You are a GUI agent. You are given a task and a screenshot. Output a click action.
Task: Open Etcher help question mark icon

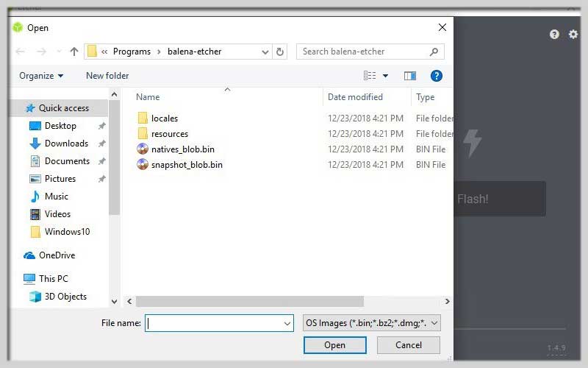(554, 35)
